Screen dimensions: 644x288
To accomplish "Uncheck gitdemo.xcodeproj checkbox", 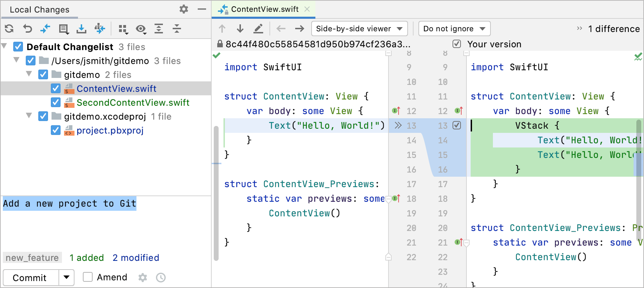I will pos(43,116).
